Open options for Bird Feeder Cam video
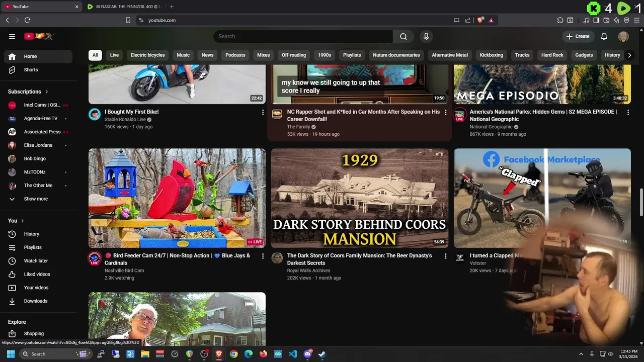The width and height of the screenshot is (644, 362). (x=263, y=256)
